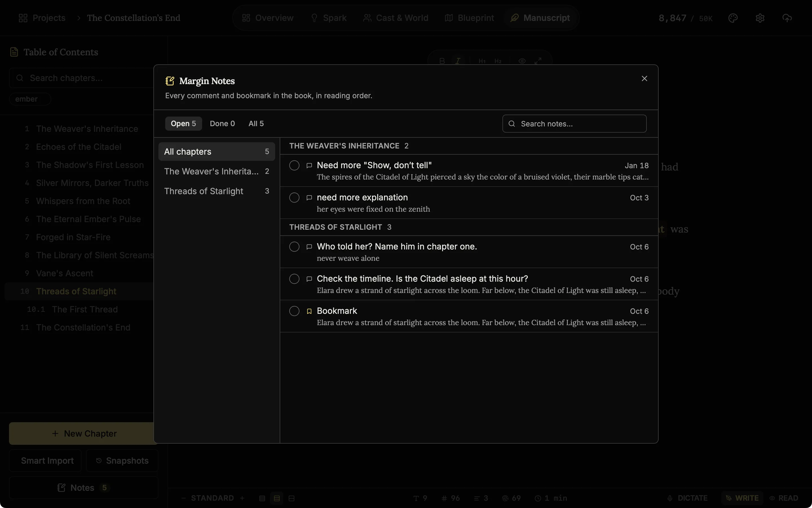
Task: Toggle the eye preview icon in editor toolbar
Action: (522, 61)
